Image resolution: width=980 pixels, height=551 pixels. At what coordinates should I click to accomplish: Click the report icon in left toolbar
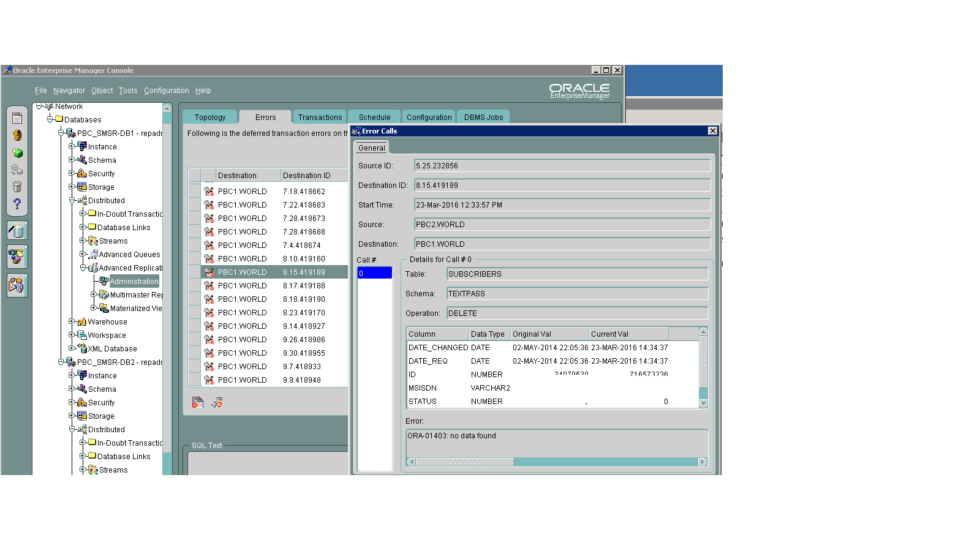(x=17, y=119)
